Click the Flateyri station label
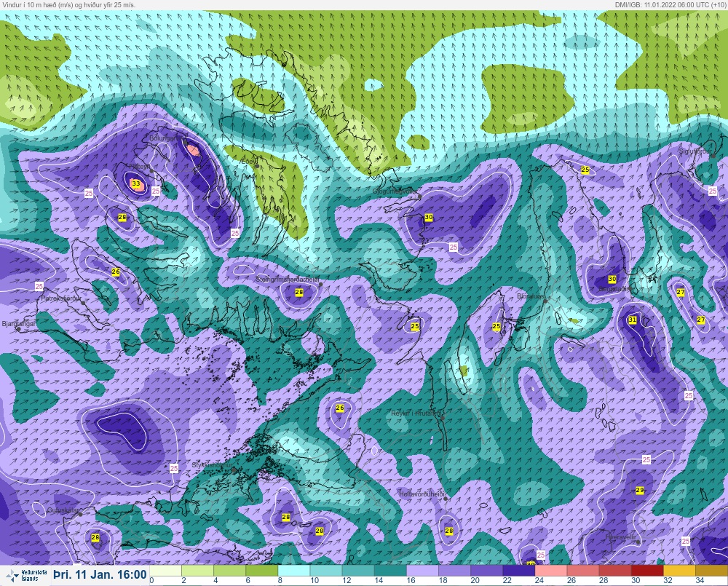The width and height of the screenshot is (728, 586). [x=140, y=166]
